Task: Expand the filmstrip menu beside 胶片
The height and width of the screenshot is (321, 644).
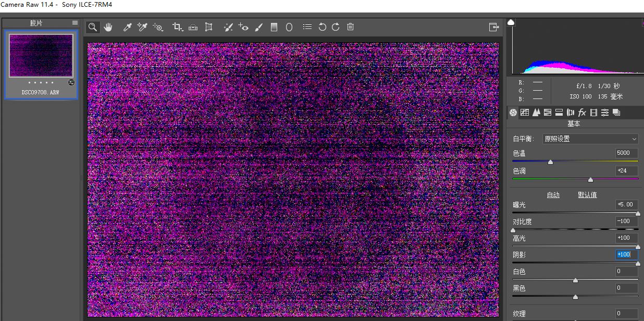Action: coord(75,22)
